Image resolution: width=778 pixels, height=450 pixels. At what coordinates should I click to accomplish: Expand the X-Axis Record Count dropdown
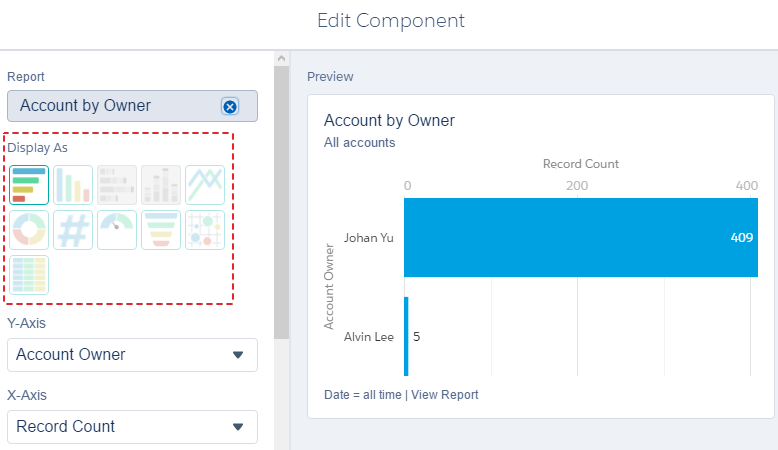tap(132, 427)
